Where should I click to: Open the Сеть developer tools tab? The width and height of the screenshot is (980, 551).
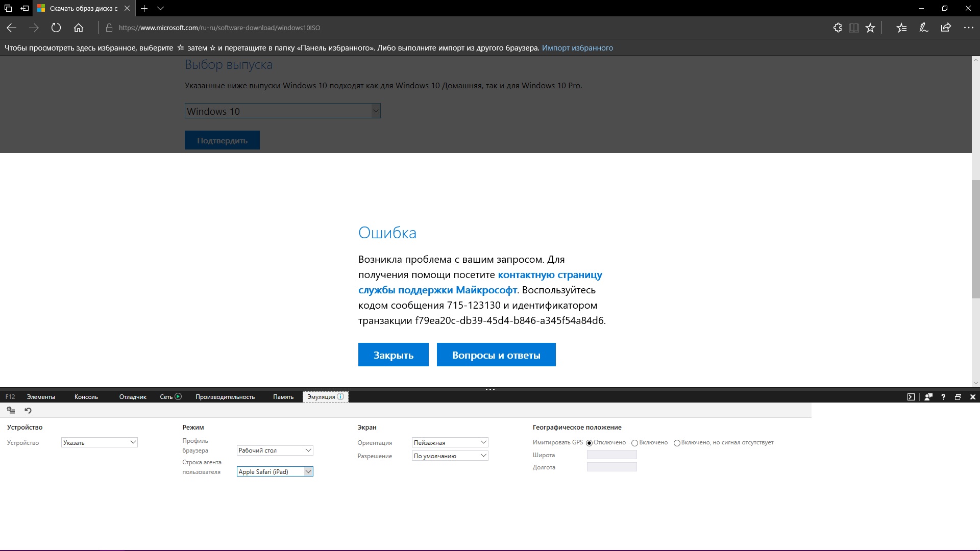[x=166, y=397]
